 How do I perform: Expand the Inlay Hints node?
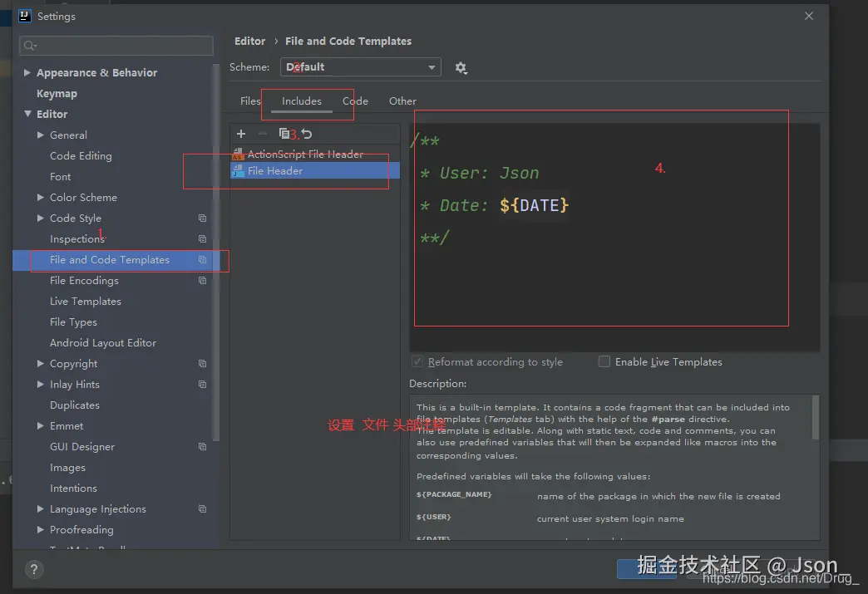click(x=41, y=384)
